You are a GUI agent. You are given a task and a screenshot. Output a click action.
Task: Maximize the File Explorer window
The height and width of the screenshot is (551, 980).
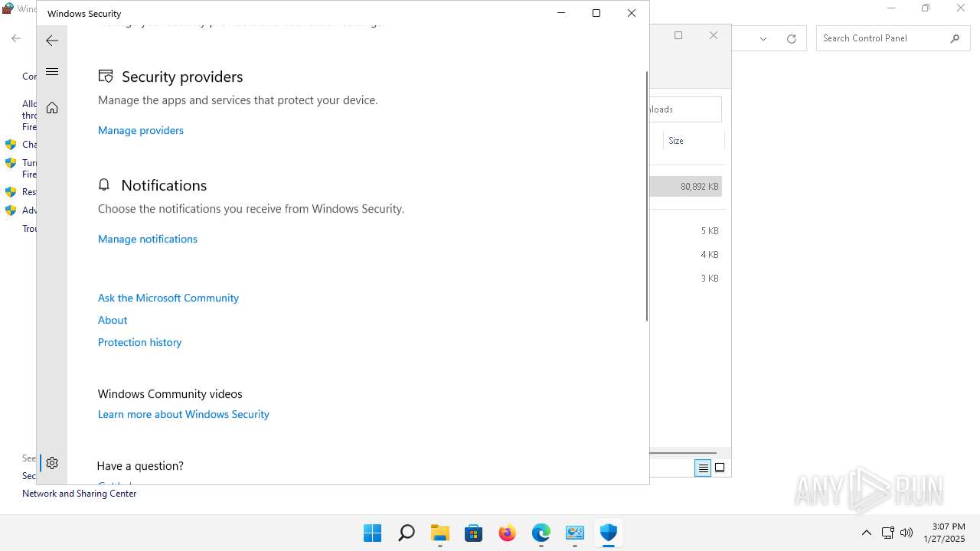(x=678, y=35)
